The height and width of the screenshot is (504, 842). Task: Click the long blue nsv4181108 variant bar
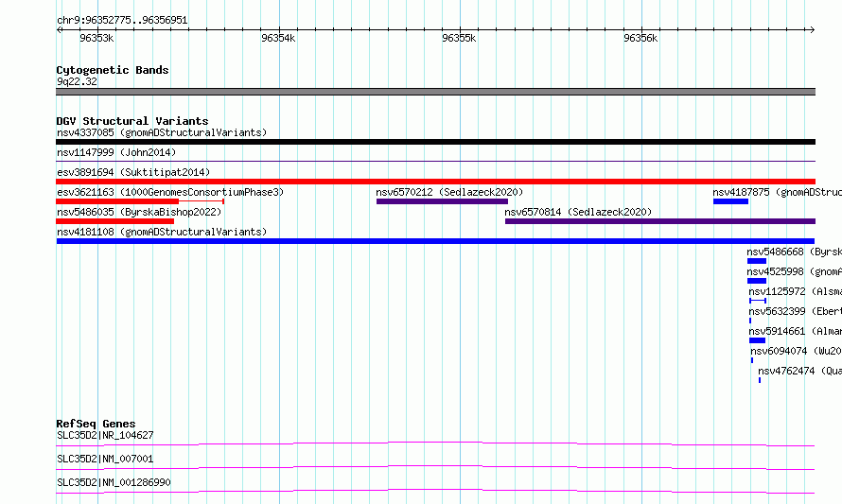435,241
